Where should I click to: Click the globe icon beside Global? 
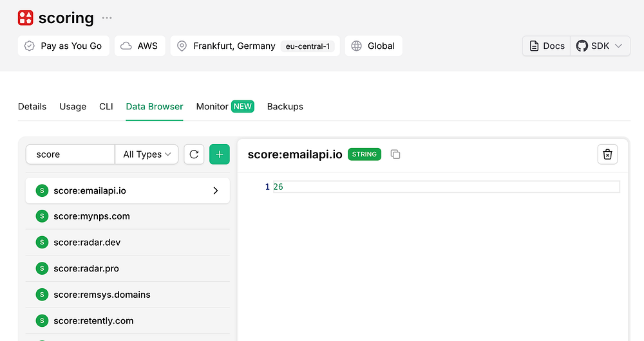[357, 46]
